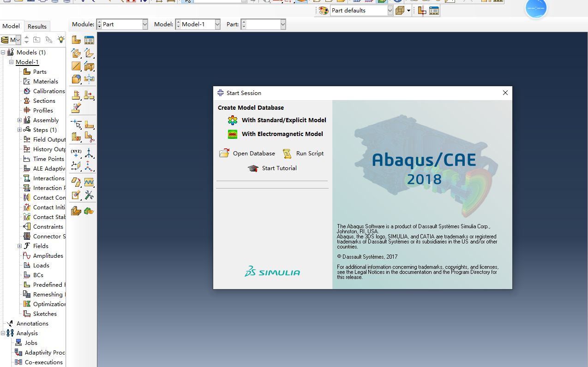Select the Create Shell: Extrude tool
Screen dimensions: 588x367
(x=89, y=53)
